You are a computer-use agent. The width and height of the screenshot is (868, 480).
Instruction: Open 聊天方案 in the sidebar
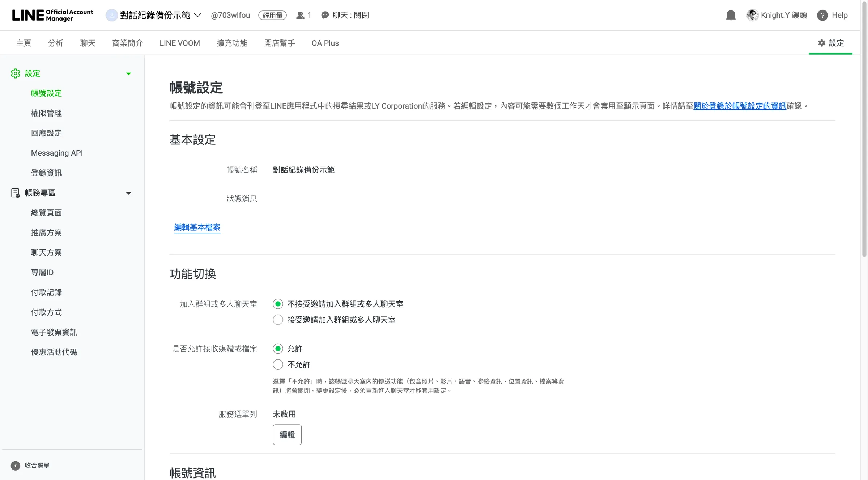point(46,253)
